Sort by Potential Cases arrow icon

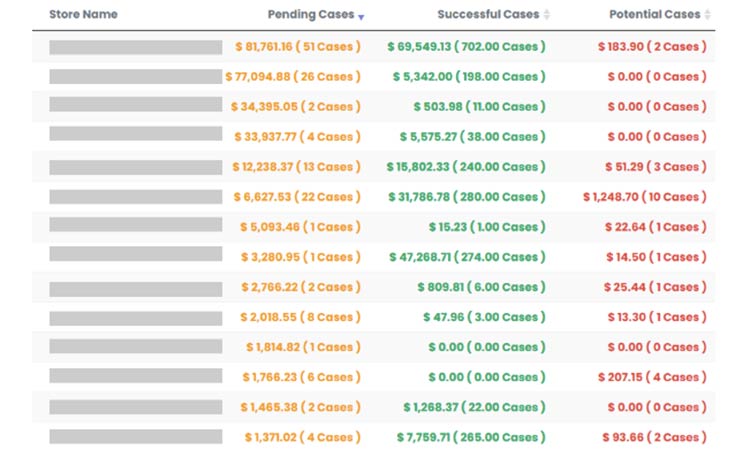click(x=707, y=15)
